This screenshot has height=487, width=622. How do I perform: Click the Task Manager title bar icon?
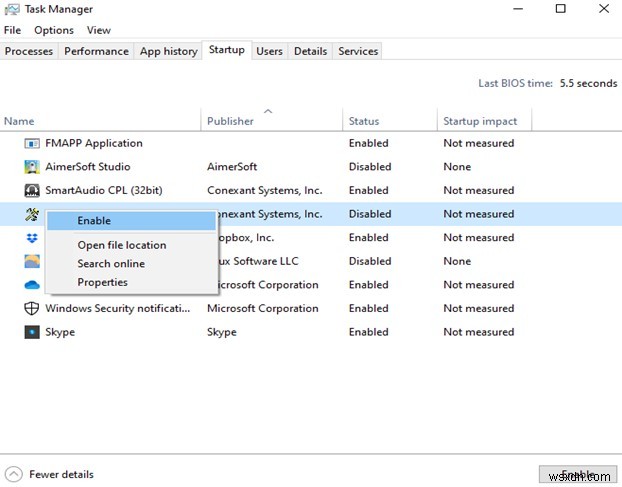coord(12,9)
